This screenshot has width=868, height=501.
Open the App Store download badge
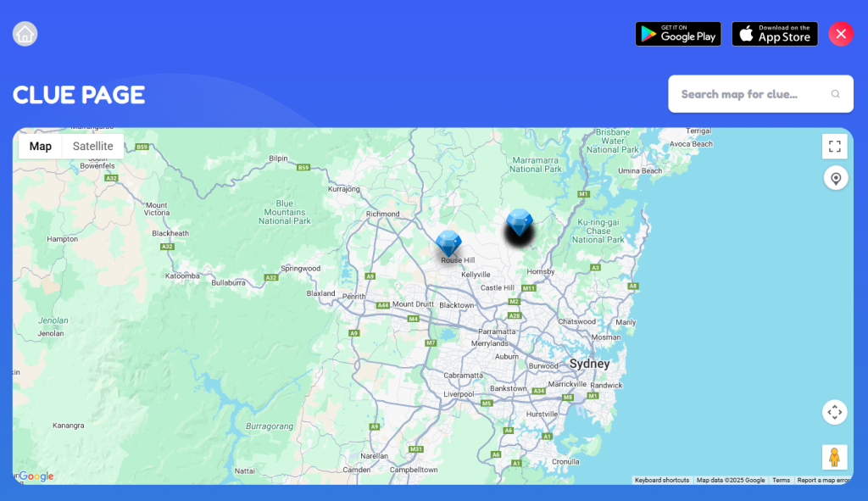pos(775,34)
